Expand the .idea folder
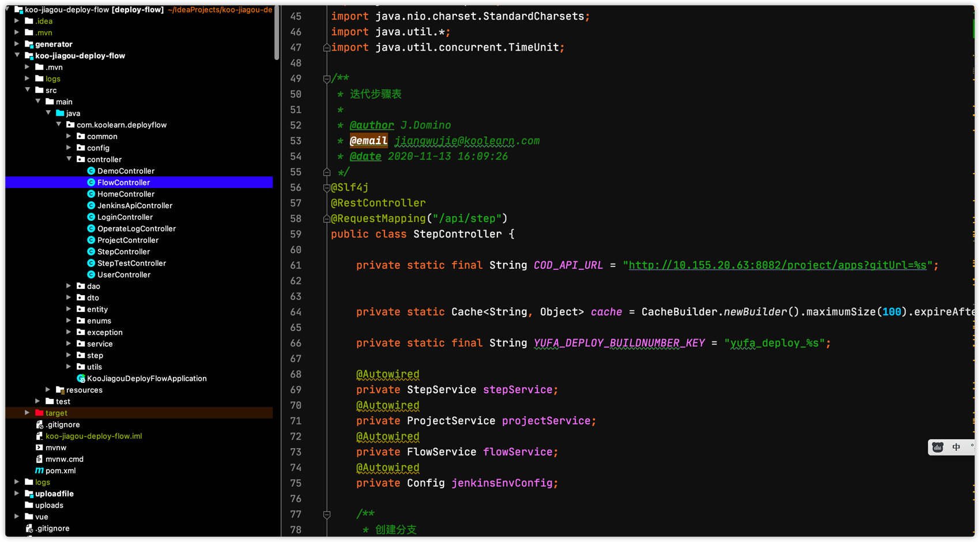Image resolution: width=980 pixels, height=542 pixels. coord(17,21)
